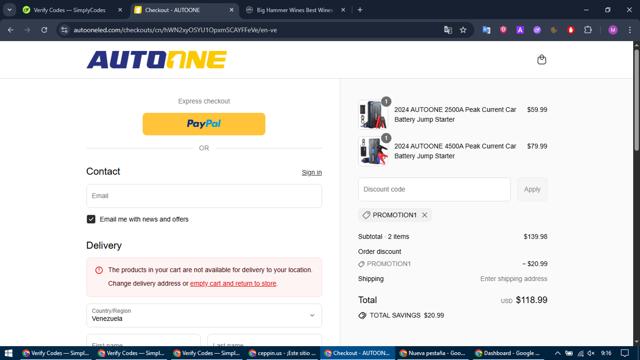Click the address bar URL

(176, 30)
